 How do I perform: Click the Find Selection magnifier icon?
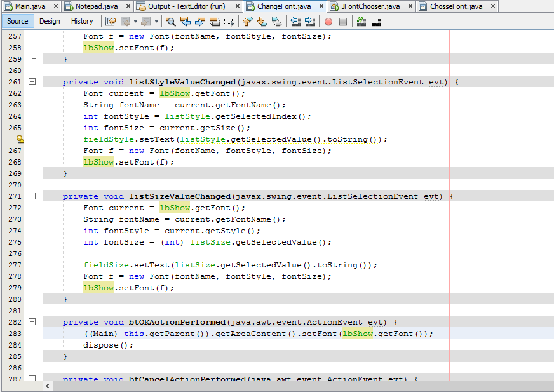pos(171,21)
